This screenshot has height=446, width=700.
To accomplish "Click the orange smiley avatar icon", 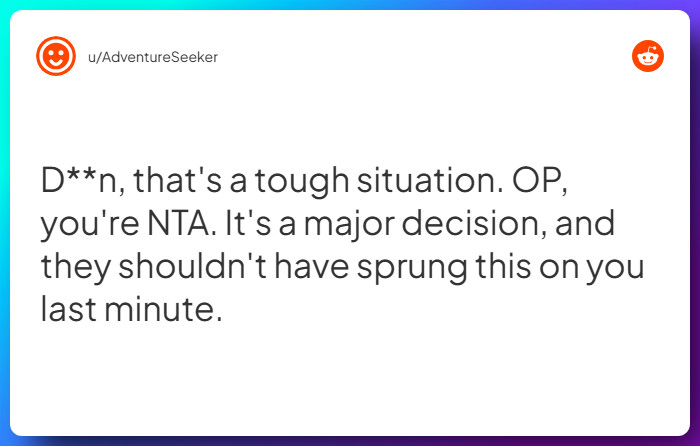I will 56,56.
